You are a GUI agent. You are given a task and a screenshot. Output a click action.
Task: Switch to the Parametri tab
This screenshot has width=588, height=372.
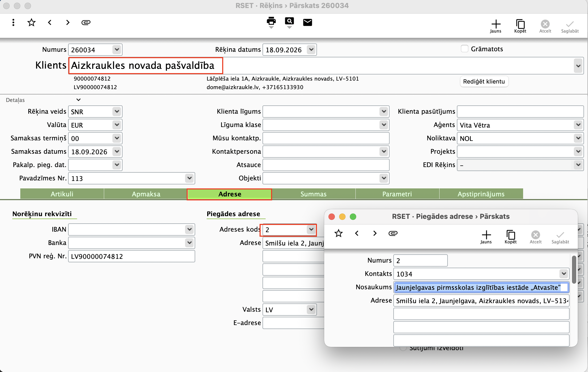coord(397,194)
